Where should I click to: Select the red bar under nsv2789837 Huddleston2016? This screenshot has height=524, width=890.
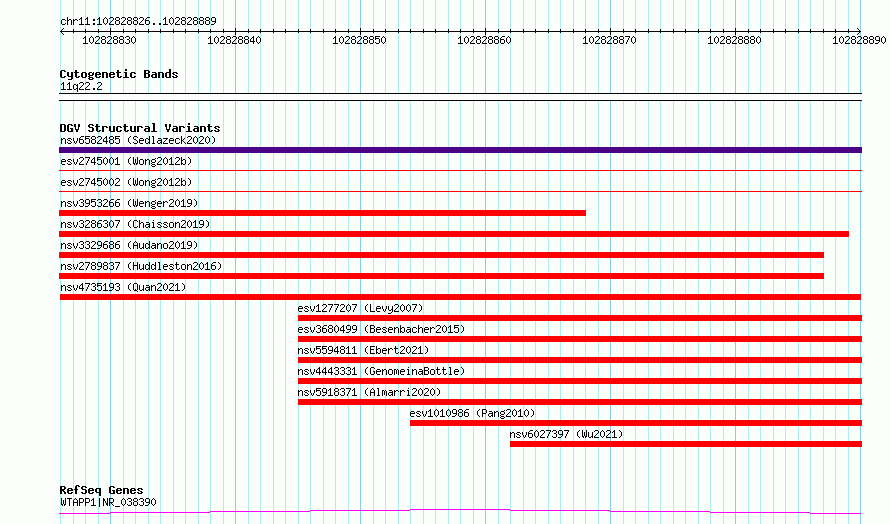tap(442, 276)
